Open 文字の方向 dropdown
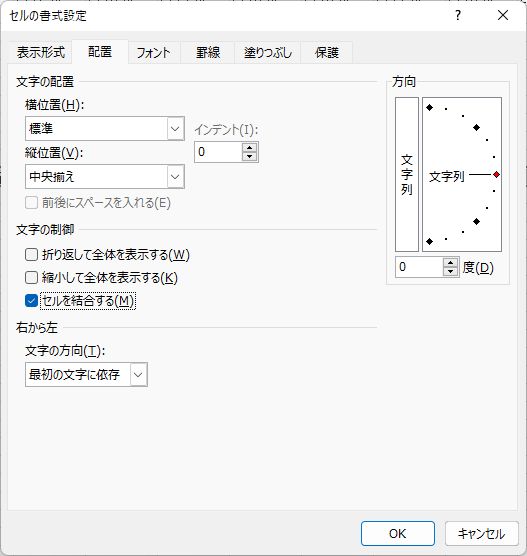The height and width of the screenshot is (556, 527). [x=86, y=374]
